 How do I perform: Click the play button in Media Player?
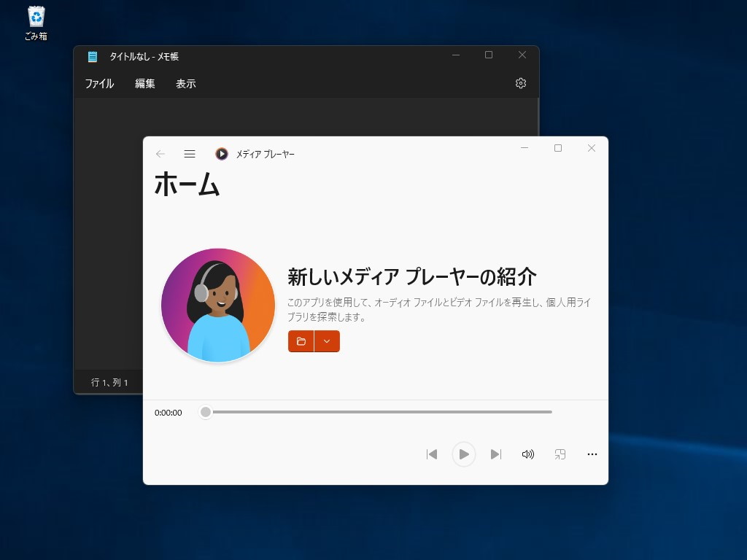(464, 454)
